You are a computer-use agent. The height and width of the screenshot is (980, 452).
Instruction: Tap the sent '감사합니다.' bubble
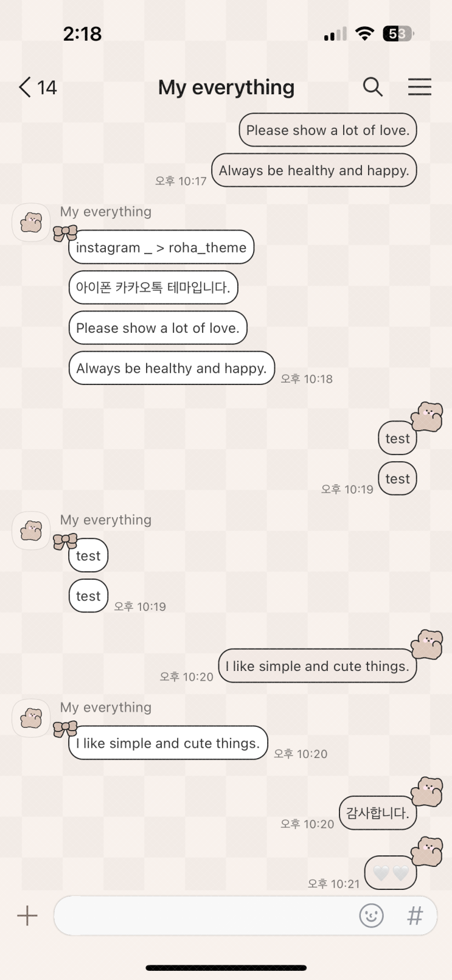coord(378,813)
